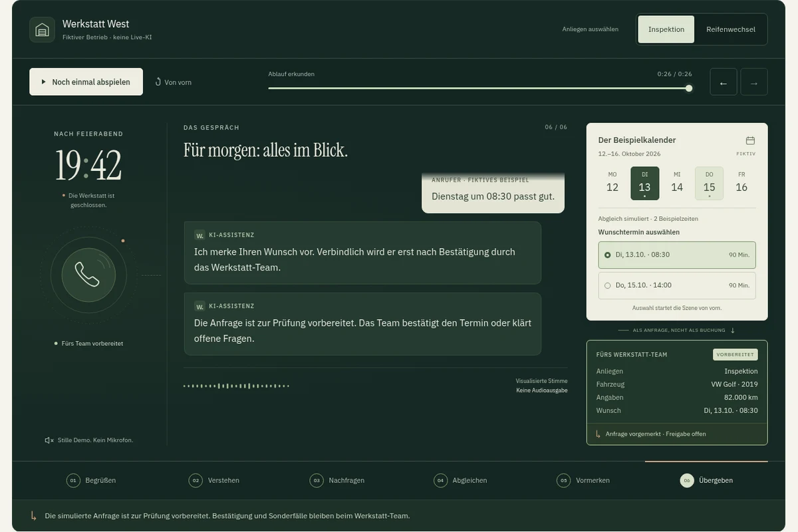Click the Anliegen auswählen label
This screenshot has width=798, height=532.
(x=591, y=29)
